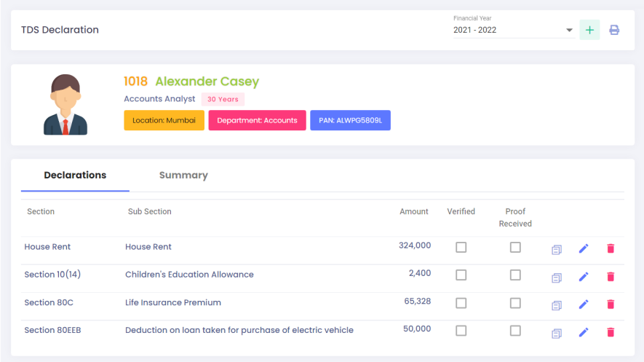Viewport: 644px width, 362px height.
Task: Click the PAN: ALWPG5809L badge
Action: click(350, 120)
